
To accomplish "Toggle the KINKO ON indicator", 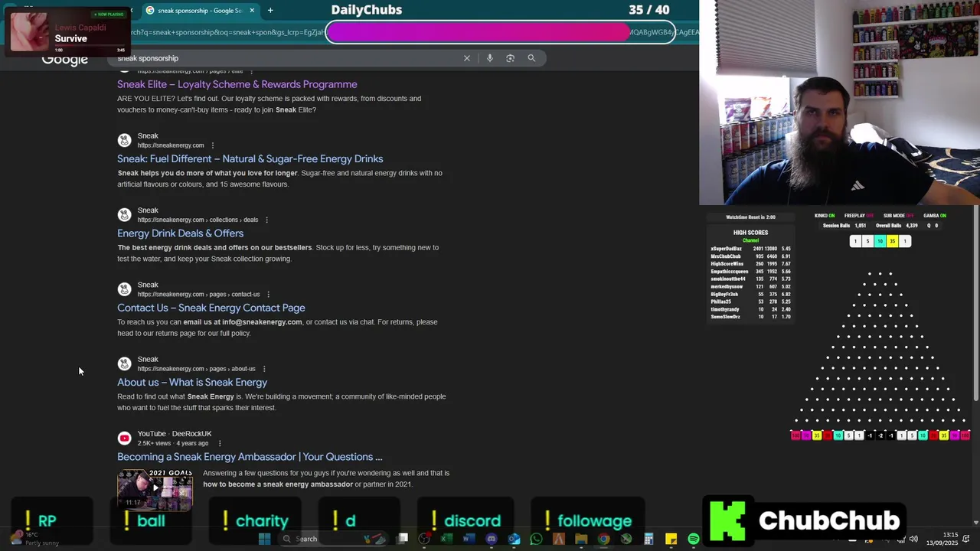I will click(x=825, y=216).
